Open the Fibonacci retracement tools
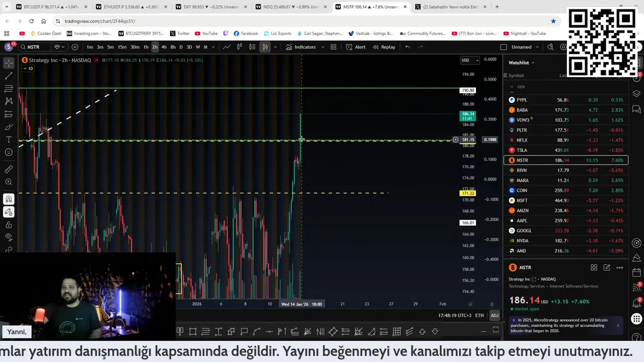This screenshot has height=362, width=644. pos(9,88)
